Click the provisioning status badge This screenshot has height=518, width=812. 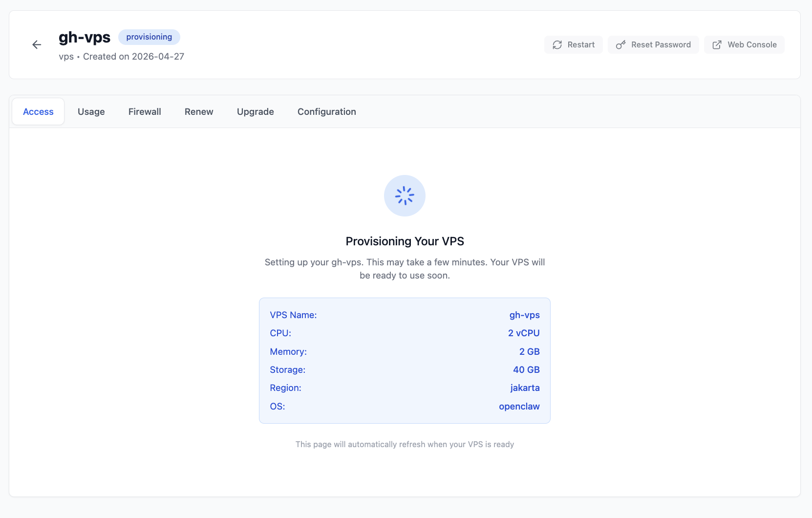(x=149, y=37)
